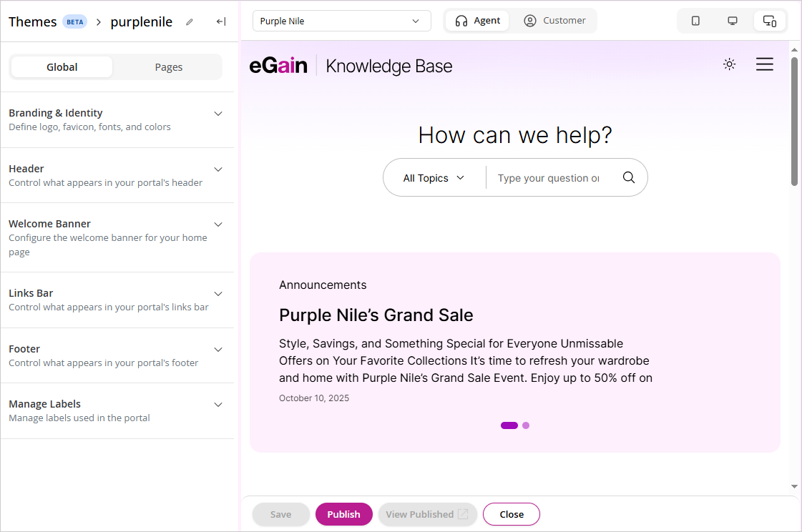This screenshot has width=802, height=532.
Task: Click the question search input field
Action: click(549, 178)
